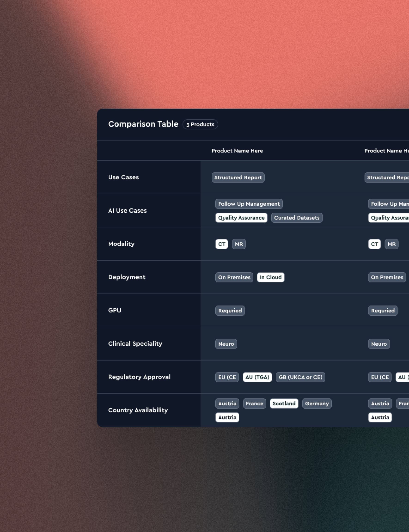Click the Germany tag
This screenshot has width=409, height=532.
point(317,404)
